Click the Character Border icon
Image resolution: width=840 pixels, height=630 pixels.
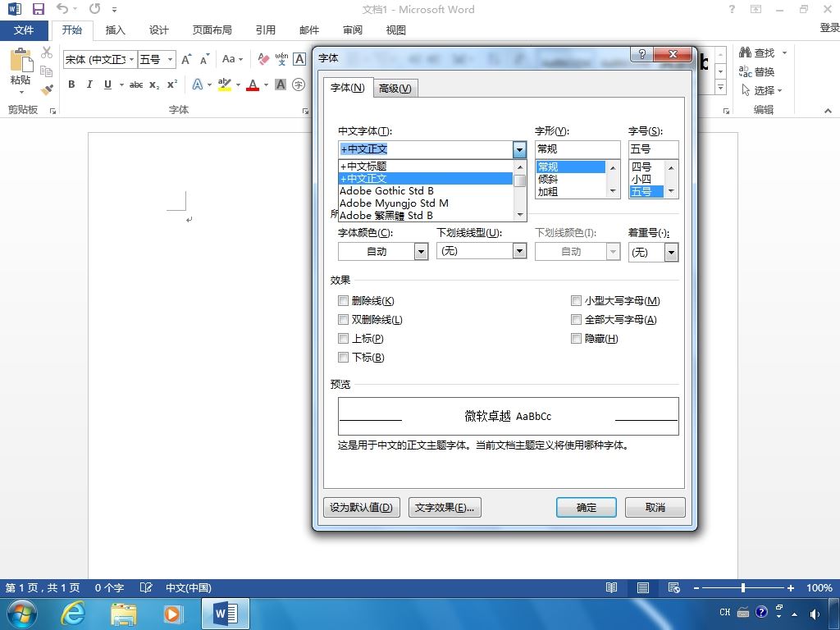(x=299, y=59)
